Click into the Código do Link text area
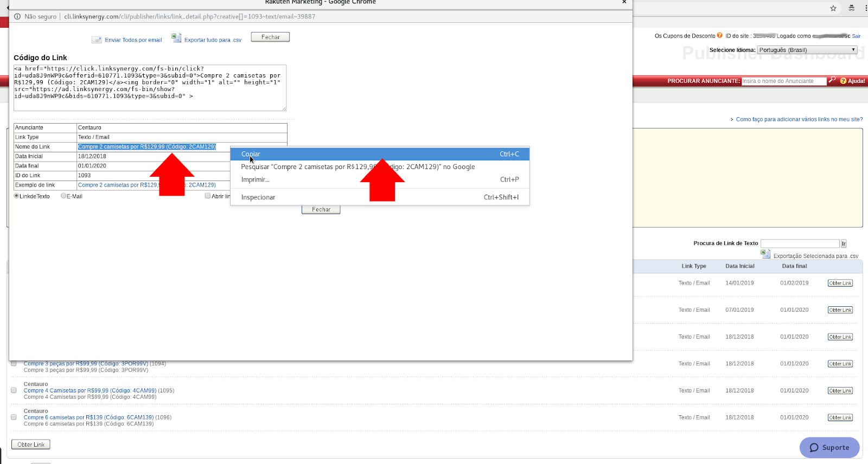This screenshot has height=464, width=868. tap(150, 88)
